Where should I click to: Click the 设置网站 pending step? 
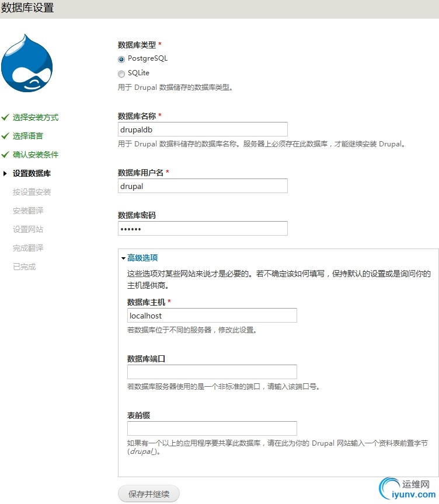coord(27,229)
